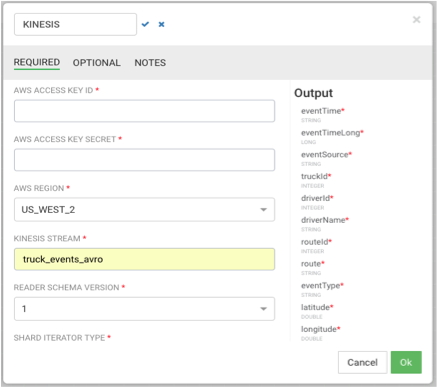Expand the AWS Region dropdown arrow
Viewport: 437px width, 387px height.
click(x=263, y=210)
